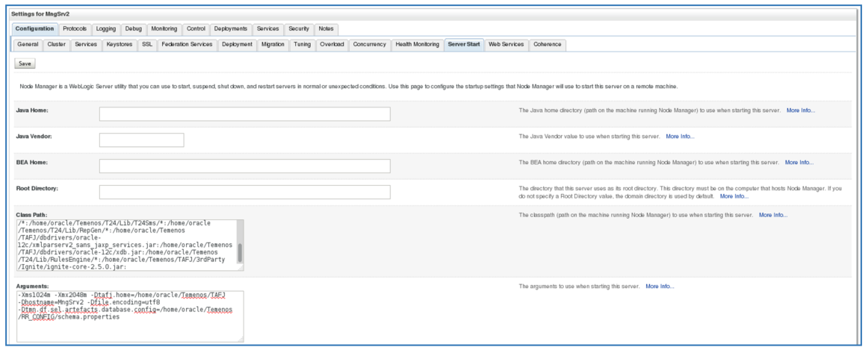Open the Security tab
Screen dimensions: 868x350
pyautogui.click(x=299, y=29)
